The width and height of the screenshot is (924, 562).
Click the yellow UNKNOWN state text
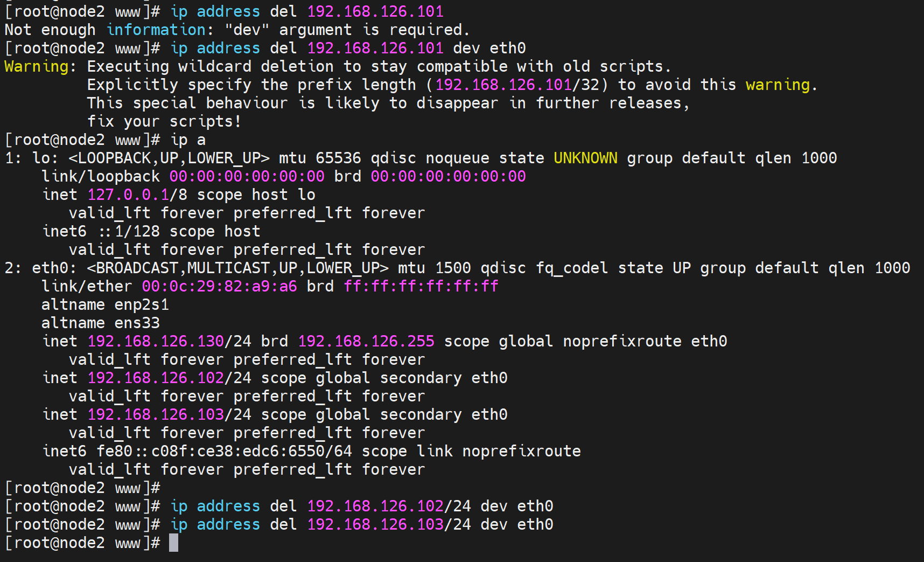coord(585,158)
